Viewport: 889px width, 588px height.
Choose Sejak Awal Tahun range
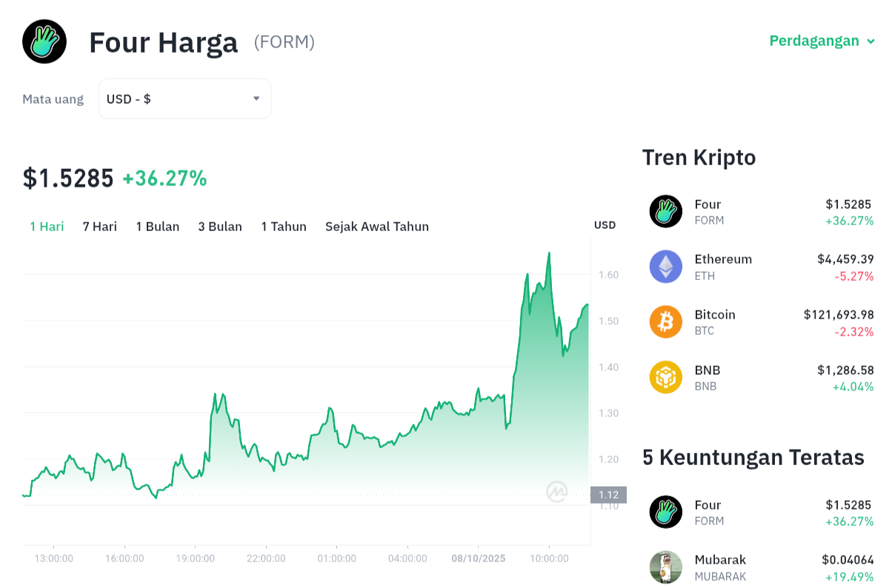[377, 227]
